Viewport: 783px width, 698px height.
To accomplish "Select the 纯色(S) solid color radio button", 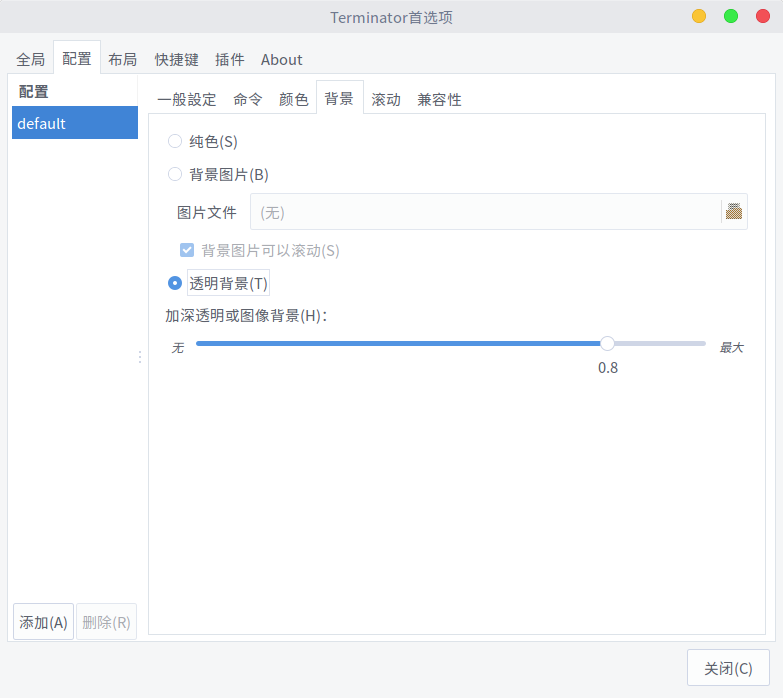I will (x=175, y=141).
